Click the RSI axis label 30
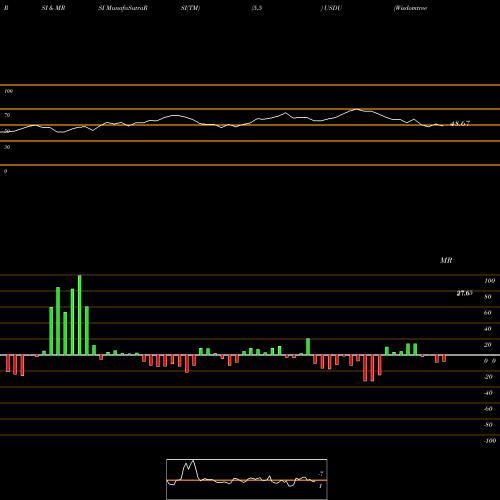 7,147
